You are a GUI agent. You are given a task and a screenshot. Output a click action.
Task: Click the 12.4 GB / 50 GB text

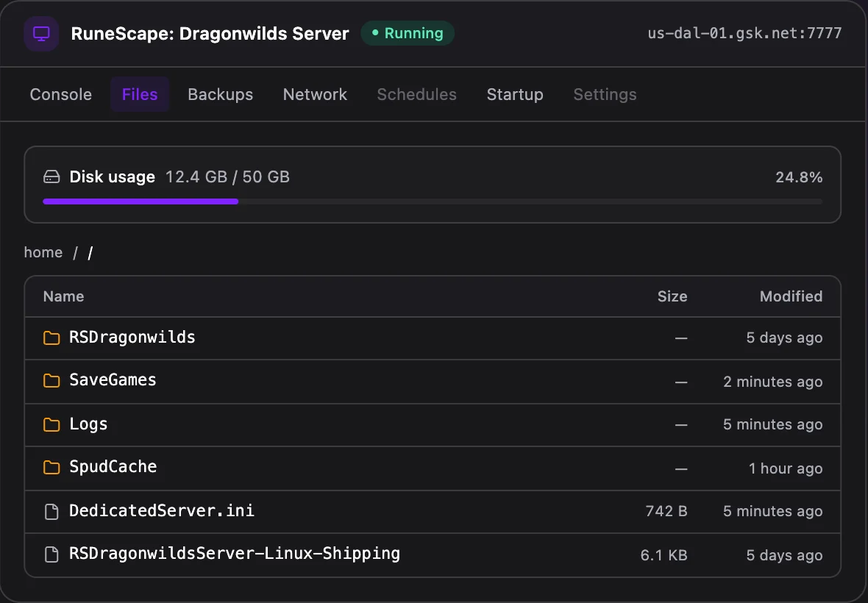[x=227, y=177]
